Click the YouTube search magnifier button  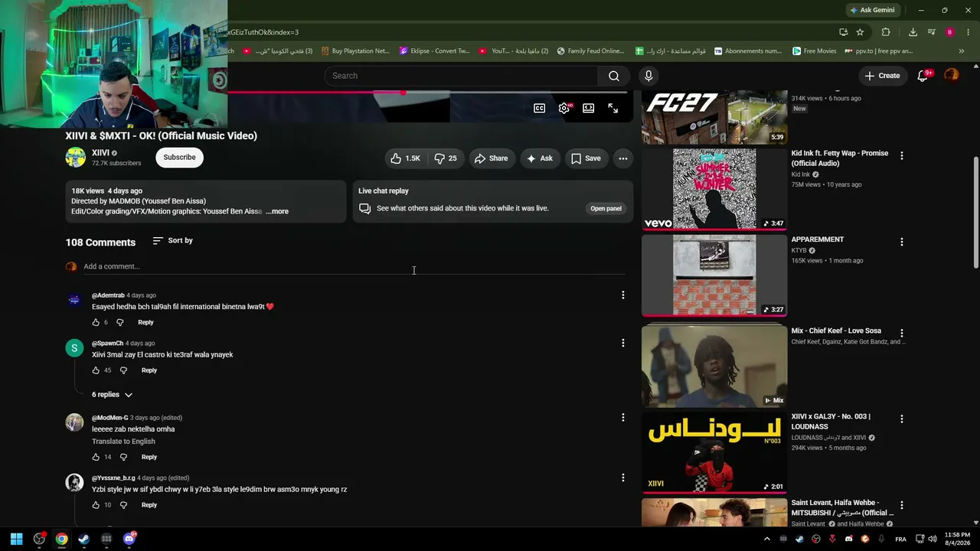click(614, 76)
